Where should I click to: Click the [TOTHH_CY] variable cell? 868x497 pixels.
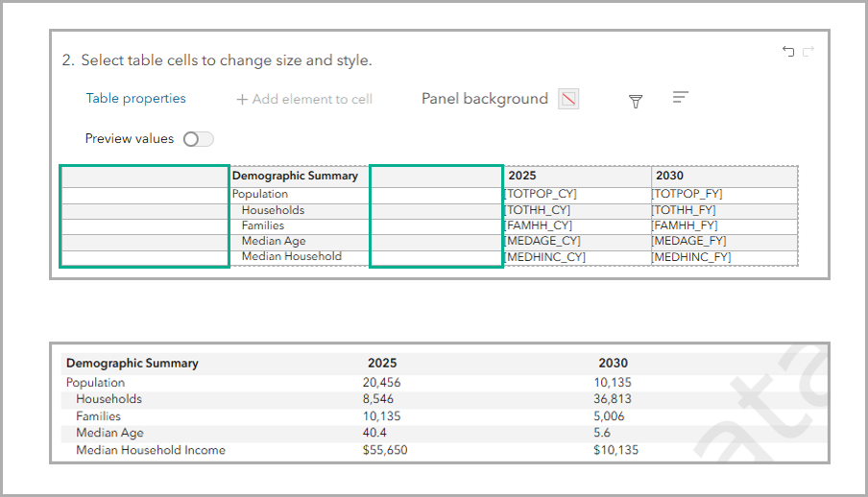point(576,210)
